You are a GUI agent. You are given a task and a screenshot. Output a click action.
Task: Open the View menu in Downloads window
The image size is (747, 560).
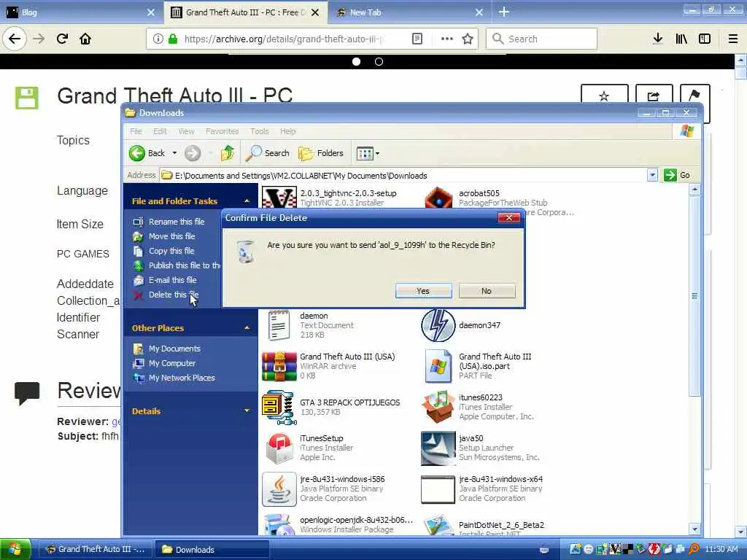(186, 131)
